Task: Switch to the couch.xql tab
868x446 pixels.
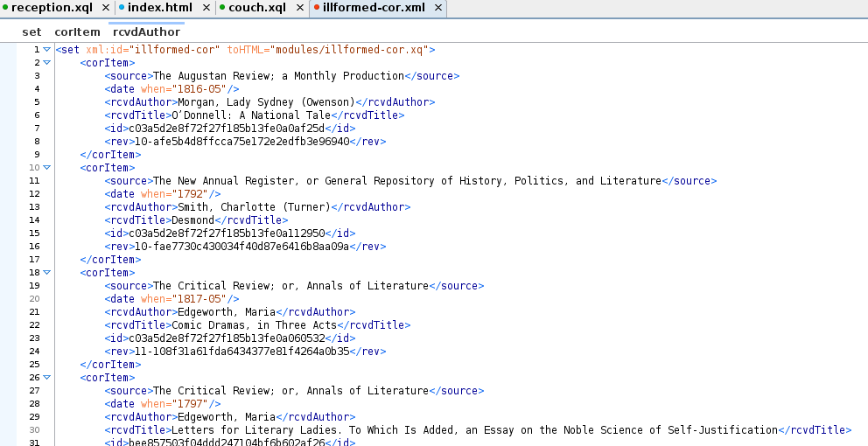Action: pos(257,8)
